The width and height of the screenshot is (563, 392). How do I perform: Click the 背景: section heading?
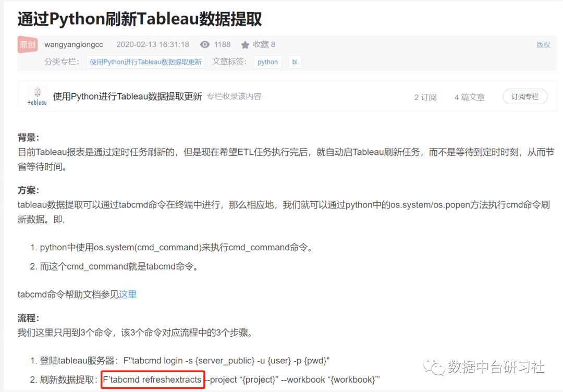[x=28, y=138]
